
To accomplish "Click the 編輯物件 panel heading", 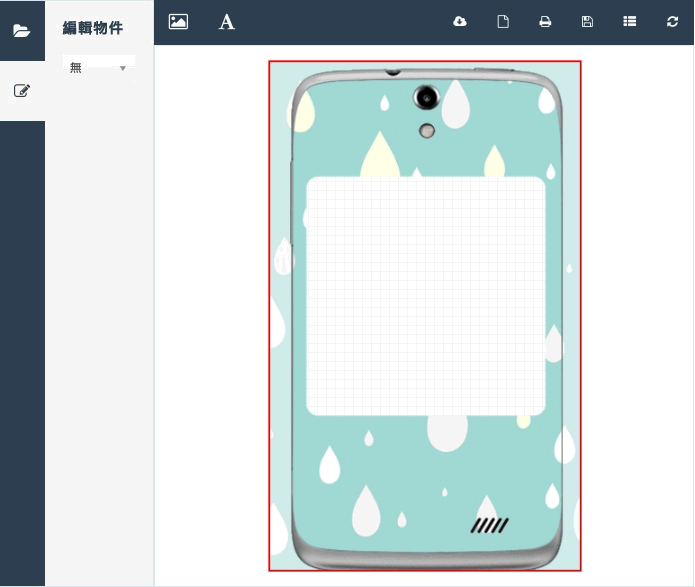I will click(93, 28).
